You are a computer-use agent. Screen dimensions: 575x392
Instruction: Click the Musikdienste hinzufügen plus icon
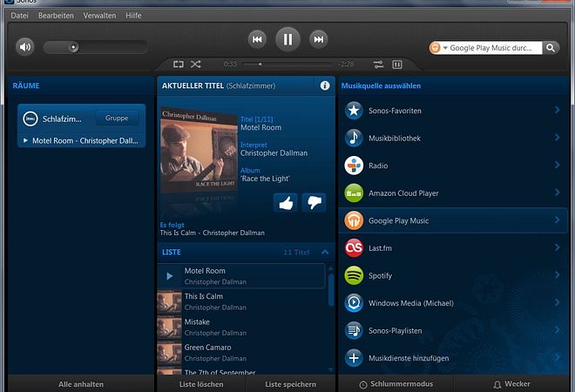pos(354,358)
